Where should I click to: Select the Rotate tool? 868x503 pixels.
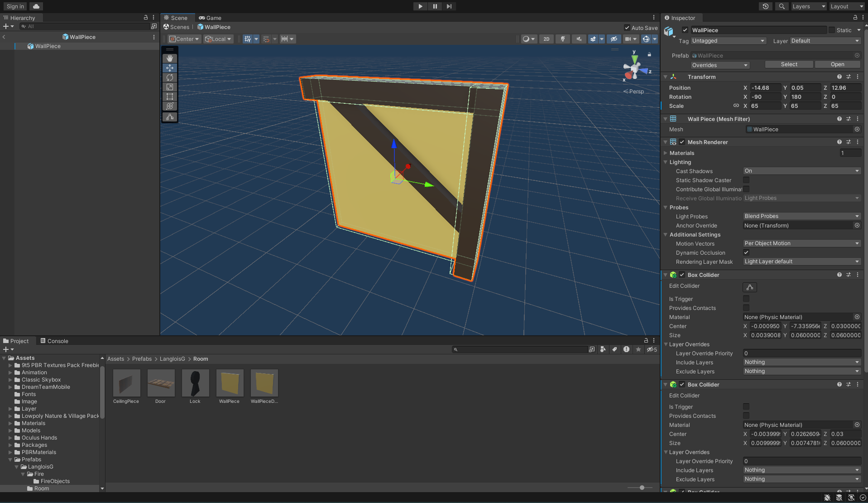point(169,77)
